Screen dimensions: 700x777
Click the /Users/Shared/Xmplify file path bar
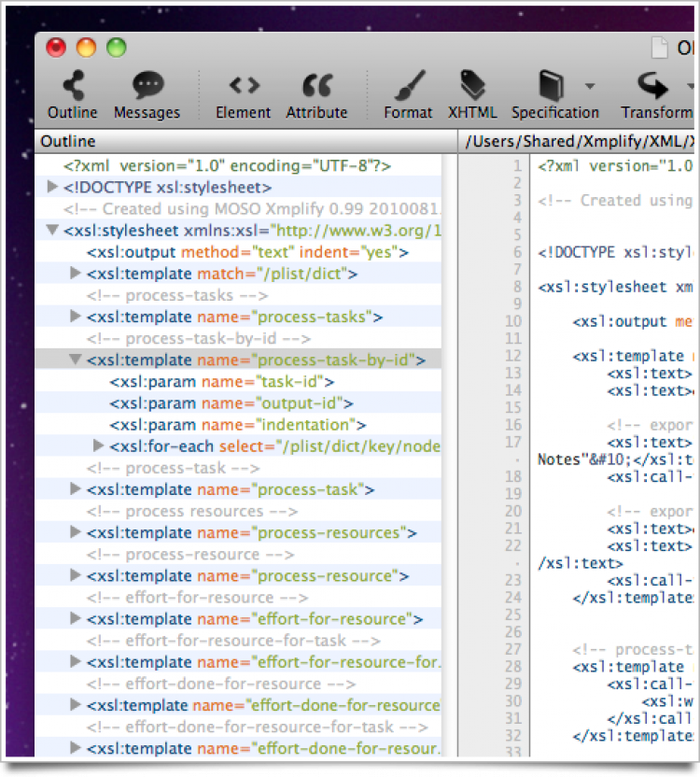576,141
